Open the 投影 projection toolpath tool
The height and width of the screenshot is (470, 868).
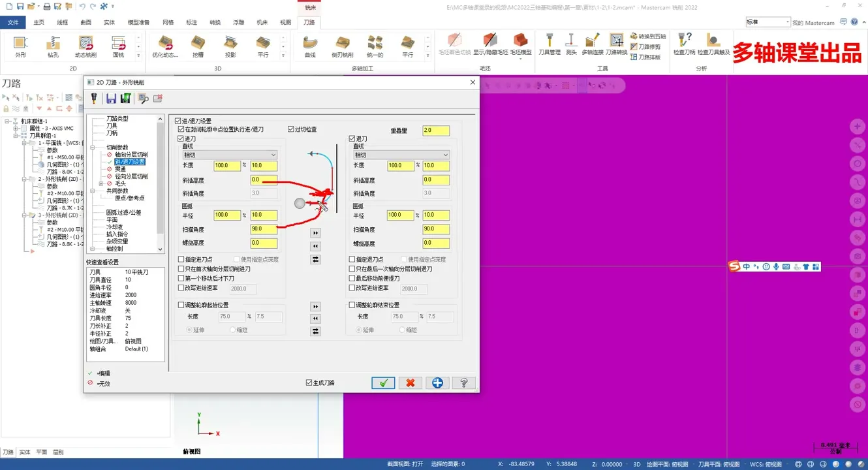(x=231, y=42)
